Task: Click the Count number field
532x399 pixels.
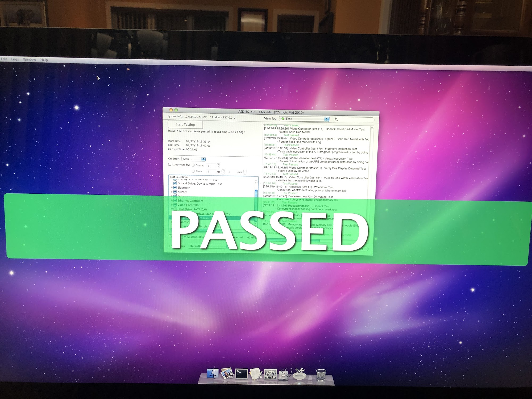Action: [x=211, y=165]
